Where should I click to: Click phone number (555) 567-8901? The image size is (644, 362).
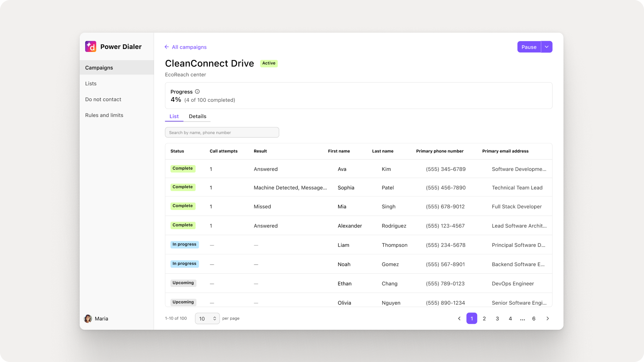445,264
